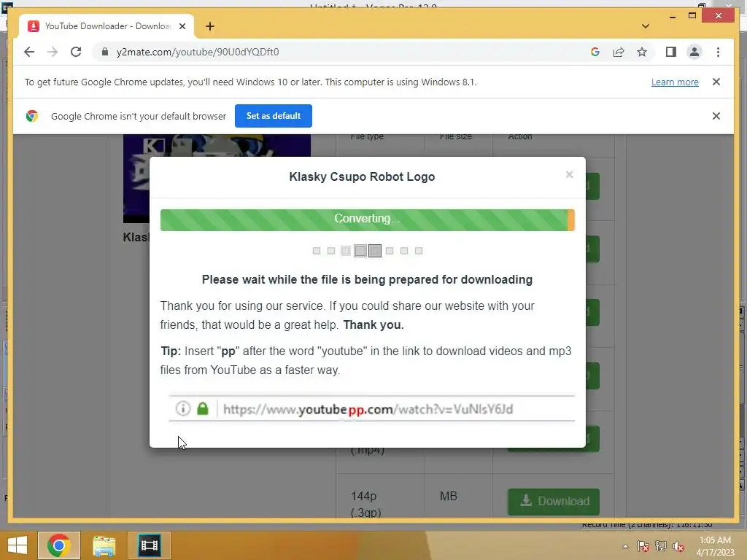Click the address bar URL
Screen dimensions: 747x560
click(198, 52)
